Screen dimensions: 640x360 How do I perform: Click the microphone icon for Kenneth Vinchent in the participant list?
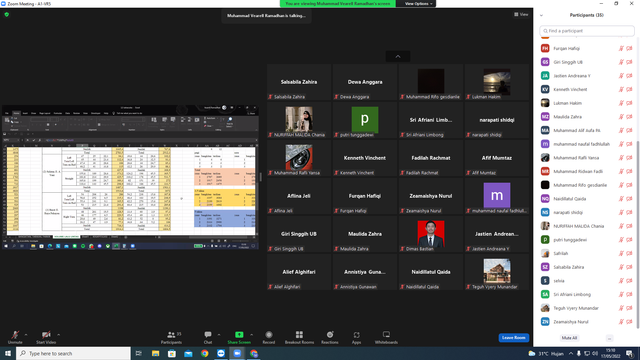click(621, 89)
